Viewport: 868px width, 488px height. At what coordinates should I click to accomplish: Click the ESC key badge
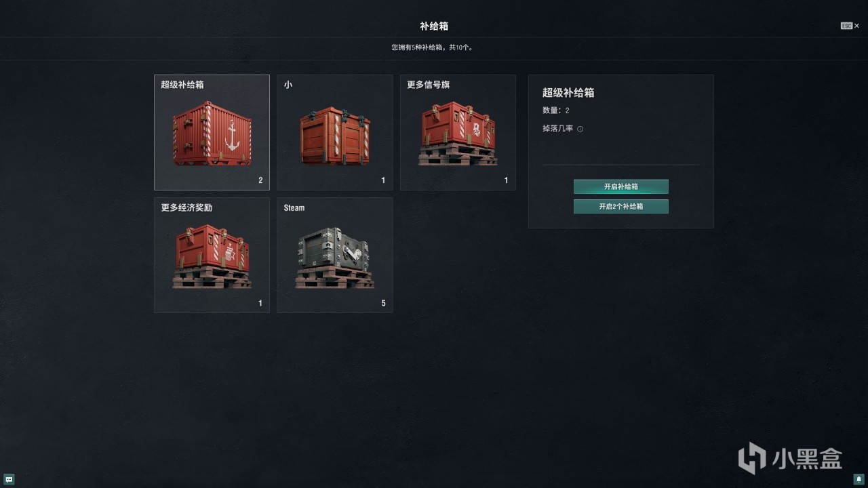click(846, 26)
